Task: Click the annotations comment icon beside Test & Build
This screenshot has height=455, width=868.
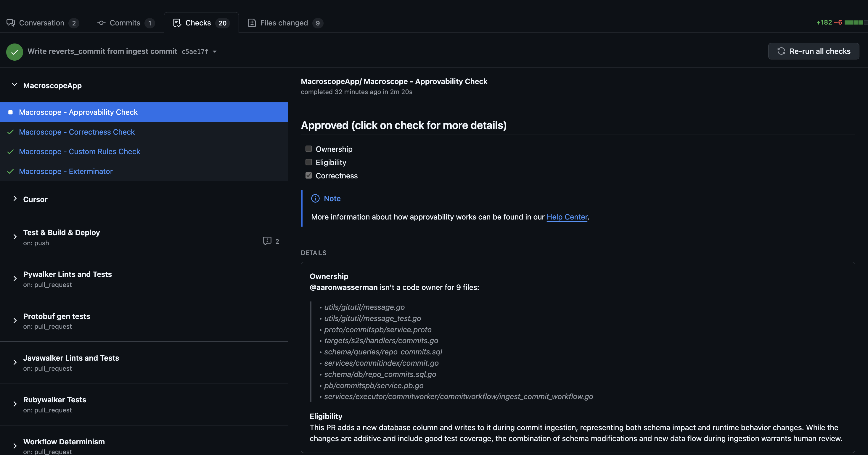Action: [x=267, y=241]
